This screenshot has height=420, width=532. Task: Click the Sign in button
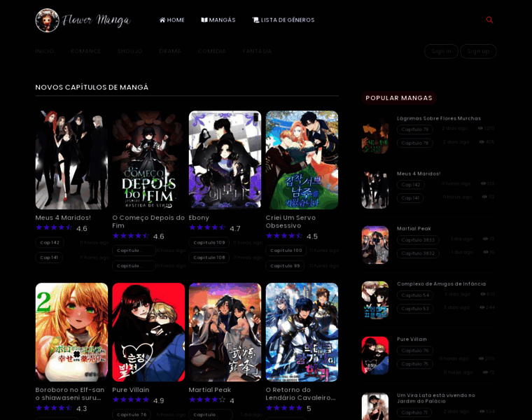pos(441,51)
